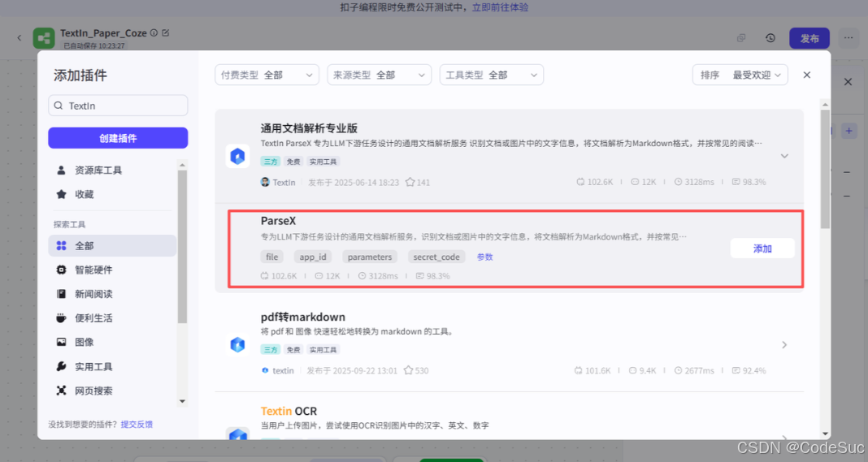Click the 2677ms latency on pdf转markdown
Image resolution: width=868 pixels, height=462 pixels.
pos(693,370)
